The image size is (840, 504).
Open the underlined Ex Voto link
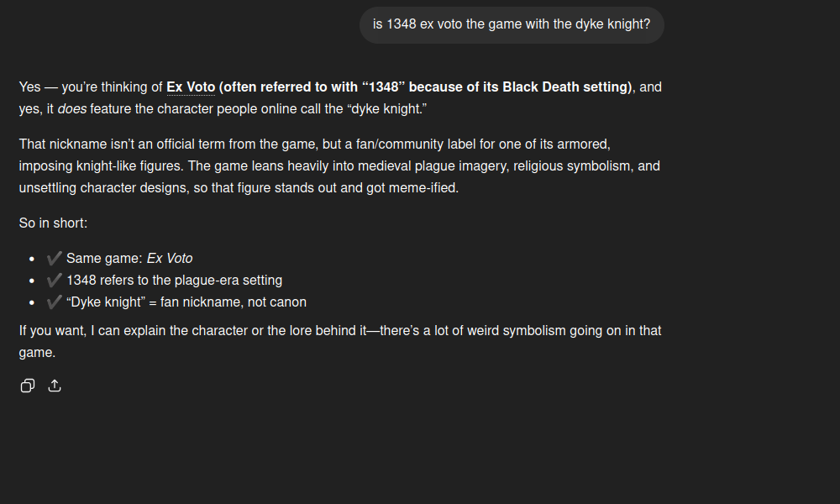[x=191, y=87]
